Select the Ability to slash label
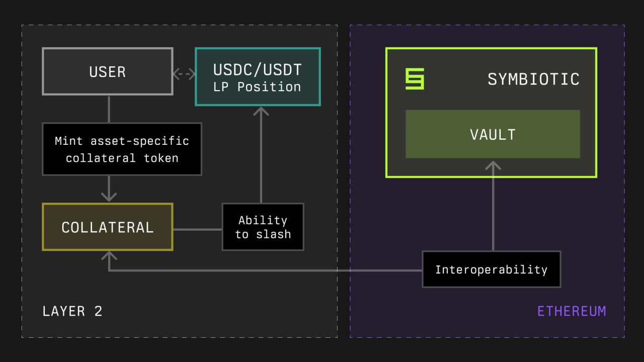Screen dimensions: 644x362 (x=263, y=227)
